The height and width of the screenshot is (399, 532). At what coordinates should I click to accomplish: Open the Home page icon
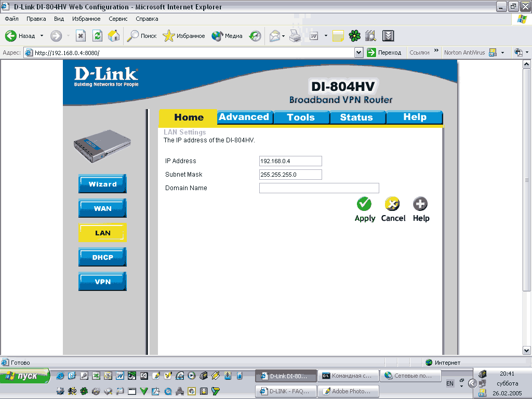(114, 36)
